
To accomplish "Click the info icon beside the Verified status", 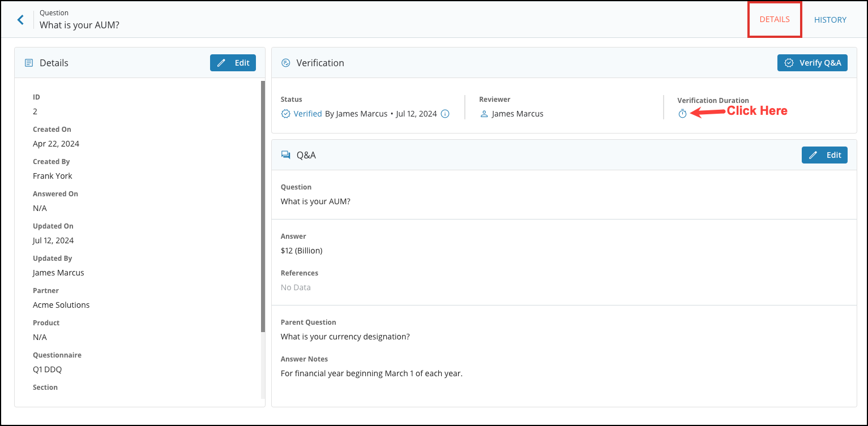I will click(445, 113).
